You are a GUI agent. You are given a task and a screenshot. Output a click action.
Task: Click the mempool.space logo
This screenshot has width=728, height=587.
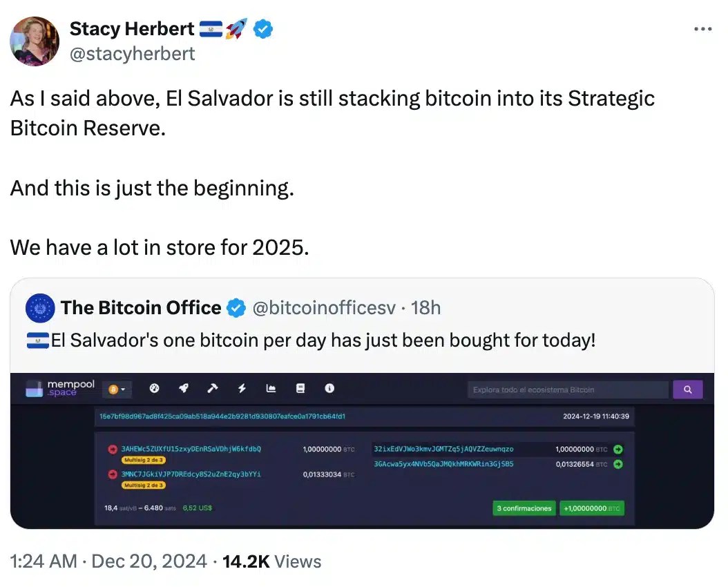click(60, 388)
